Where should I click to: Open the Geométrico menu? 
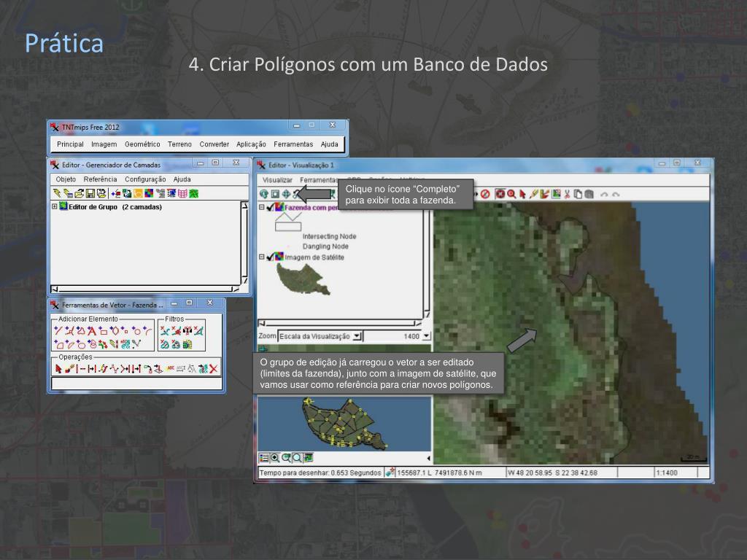(142, 144)
